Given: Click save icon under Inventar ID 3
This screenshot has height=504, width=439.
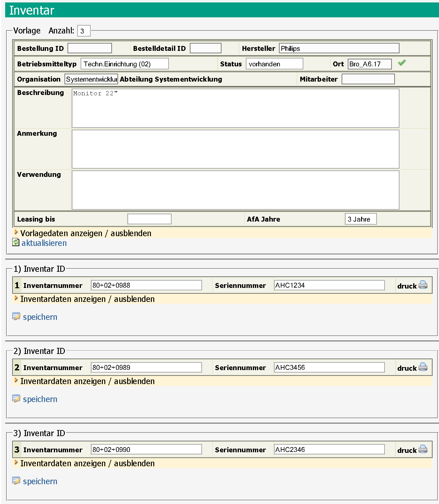Looking at the screenshot, I should [x=16, y=481].
